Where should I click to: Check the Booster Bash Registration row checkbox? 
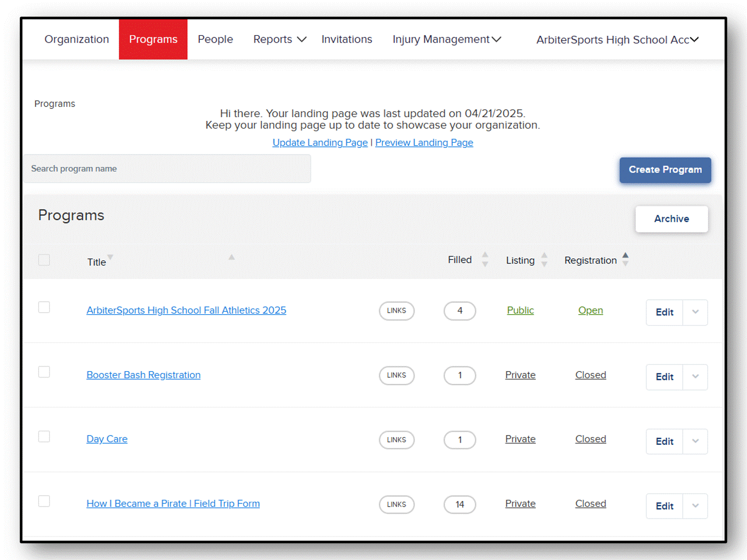(44, 372)
